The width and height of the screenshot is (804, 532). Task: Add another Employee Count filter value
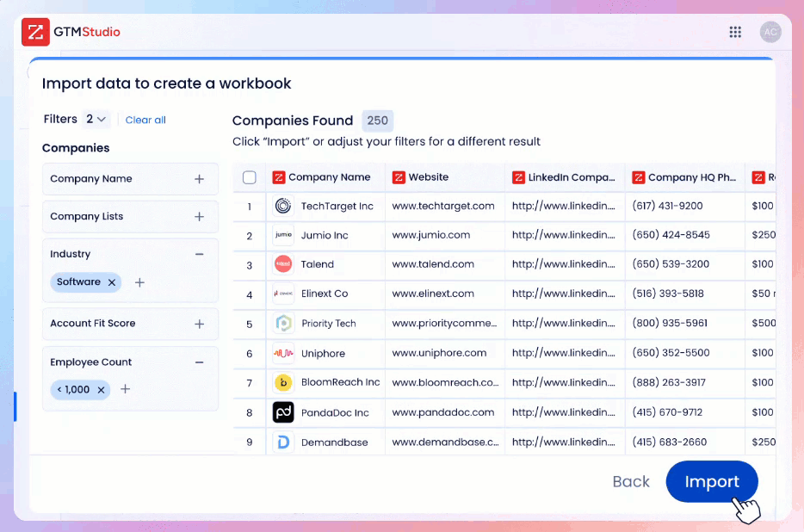point(125,389)
